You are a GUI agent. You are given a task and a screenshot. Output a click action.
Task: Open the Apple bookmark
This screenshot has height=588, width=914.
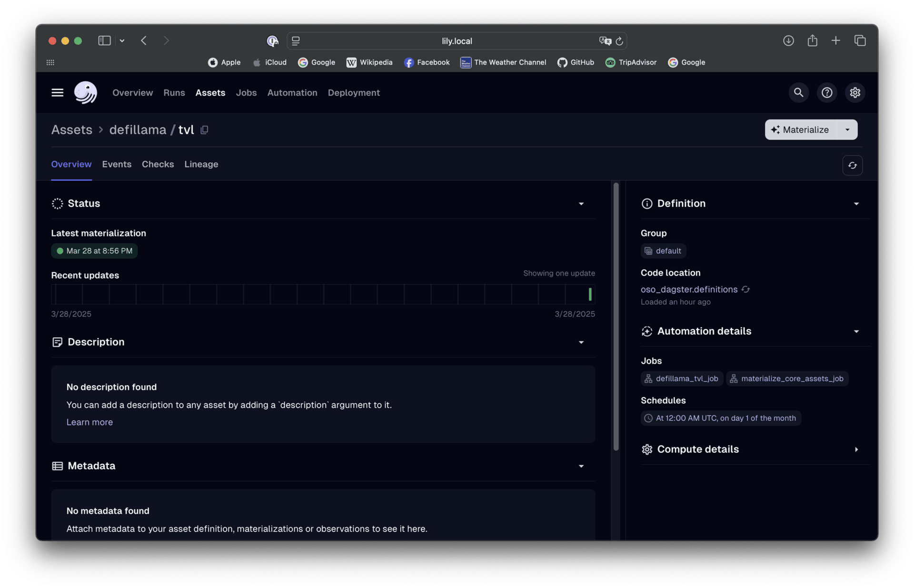click(224, 62)
